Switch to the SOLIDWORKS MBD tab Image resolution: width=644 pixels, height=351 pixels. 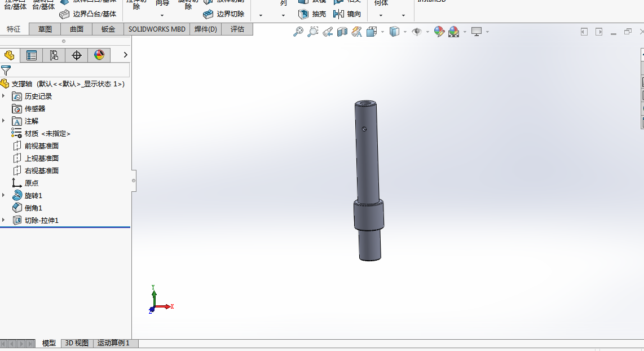coord(157,29)
